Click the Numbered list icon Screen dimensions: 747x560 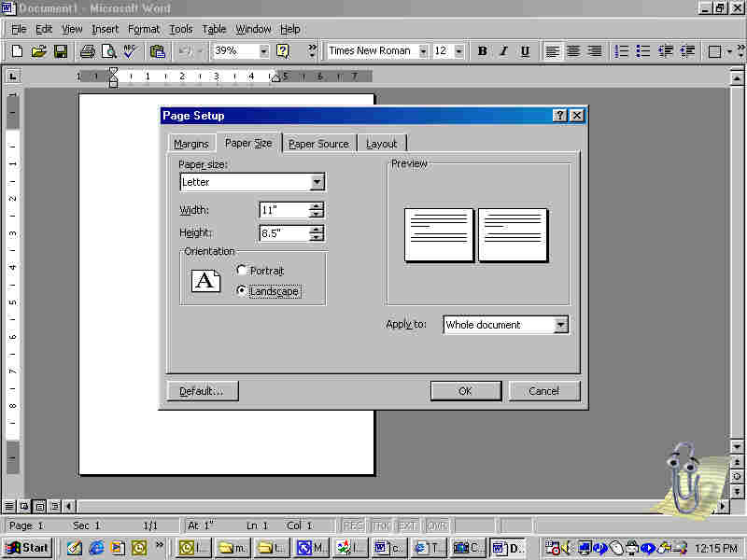pos(622,51)
